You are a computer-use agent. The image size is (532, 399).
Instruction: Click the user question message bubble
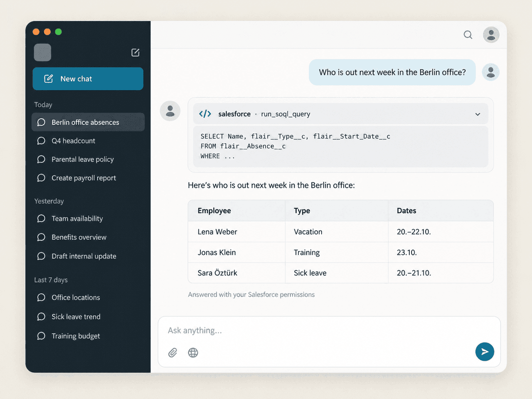point(392,72)
